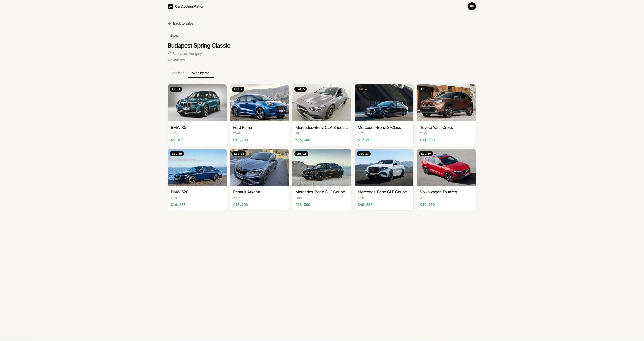Screen dimensions: 644x341
Task: Open the Ford Puma car photo
Action: click(x=259, y=103)
